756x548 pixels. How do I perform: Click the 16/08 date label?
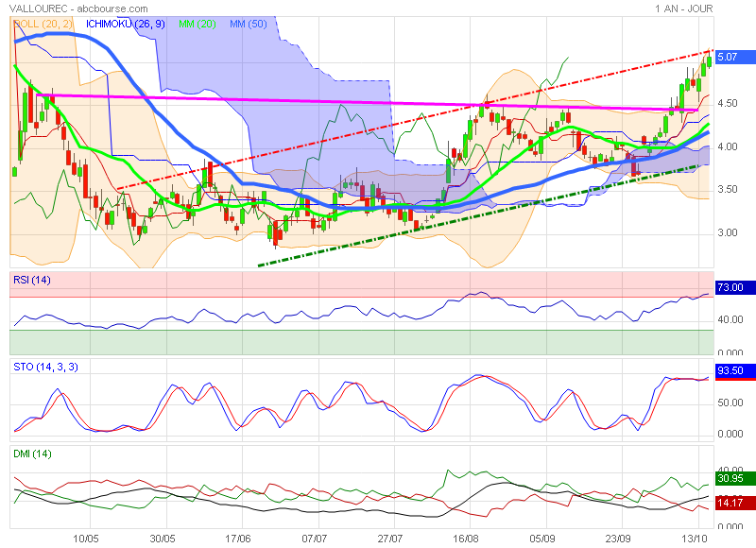tap(466, 539)
